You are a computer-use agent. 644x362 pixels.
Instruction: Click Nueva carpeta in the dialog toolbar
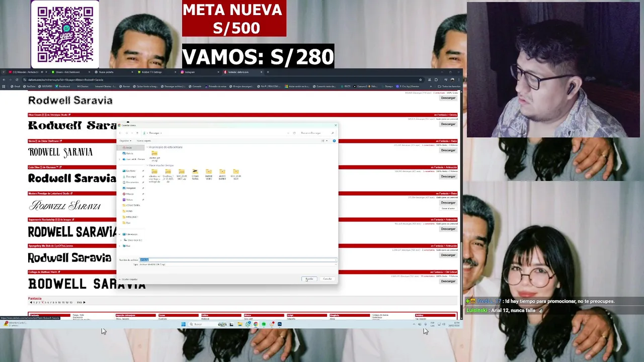tap(144, 141)
